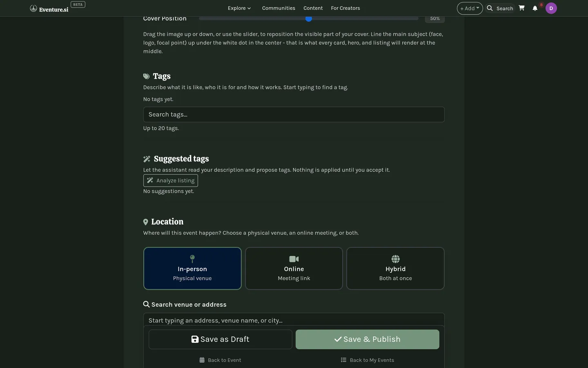Open the + Add dropdown
This screenshot has width=588, height=368.
click(470, 8)
